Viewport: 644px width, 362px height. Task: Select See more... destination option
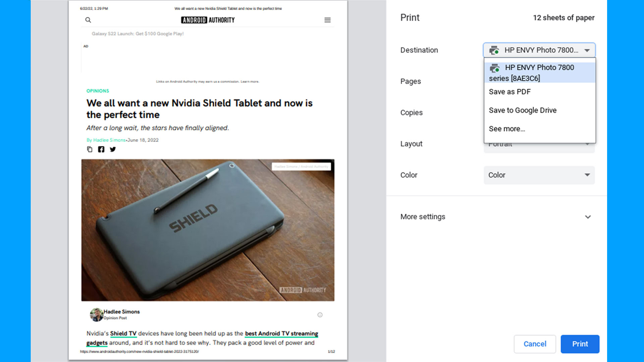coord(540,129)
